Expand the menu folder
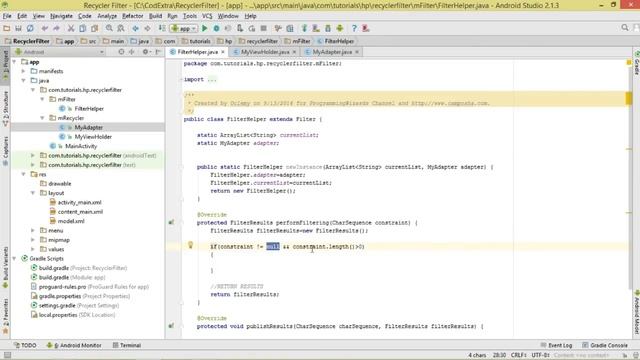The width and height of the screenshot is (640, 360). [x=33, y=230]
